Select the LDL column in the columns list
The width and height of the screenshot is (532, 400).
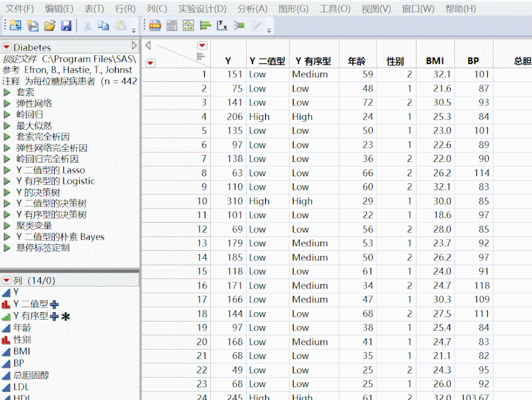point(21,387)
